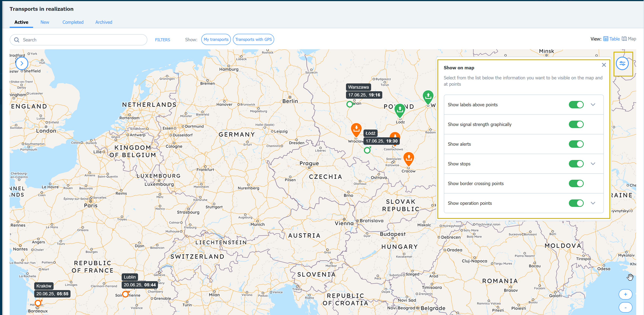
Task: Expand Show operation points options
Action: [x=593, y=203]
